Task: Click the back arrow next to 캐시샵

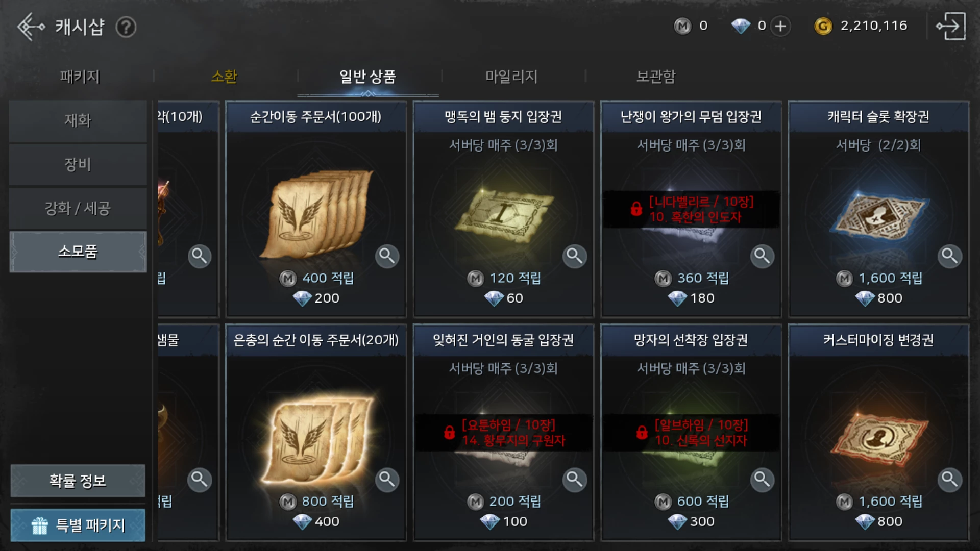Action: click(x=31, y=27)
